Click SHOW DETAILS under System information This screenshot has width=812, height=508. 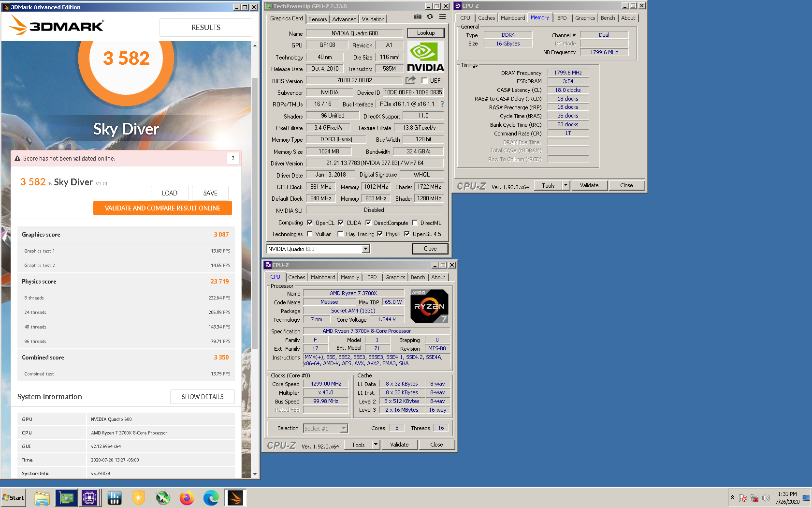point(203,397)
